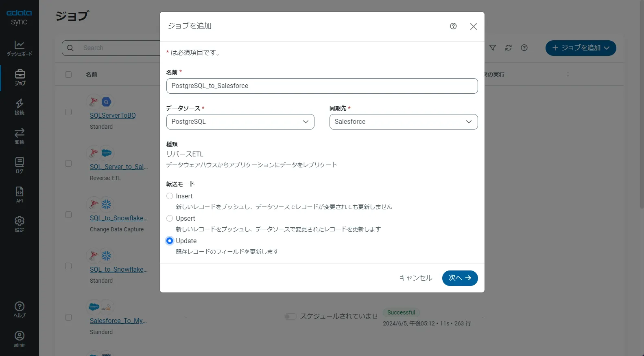Open the 2024/6/5 run timestamp link
Viewport: 644px width, 356px height.
(x=409, y=323)
